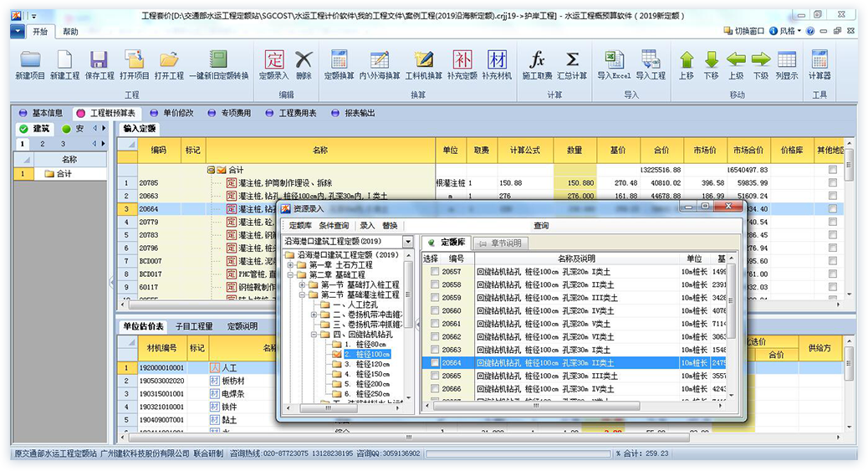The width and height of the screenshot is (868, 471).
Task: Expand the 第一节 基础打入桩工程 node
Action: point(302,284)
